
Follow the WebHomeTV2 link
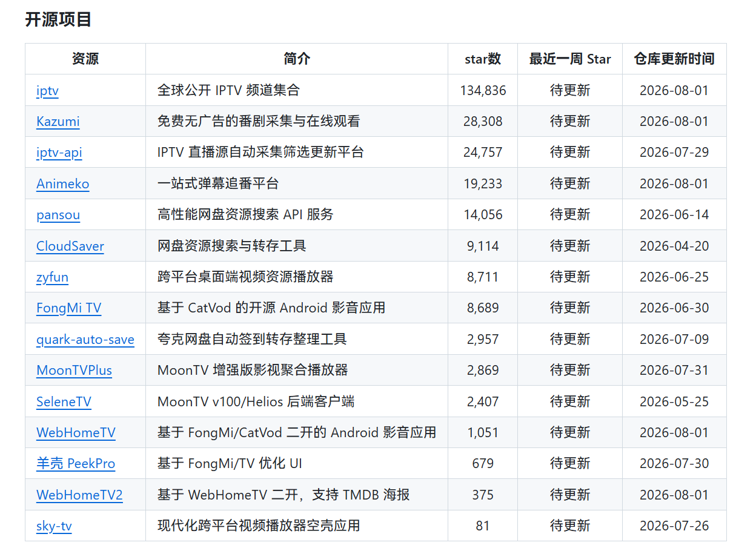pos(79,495)
